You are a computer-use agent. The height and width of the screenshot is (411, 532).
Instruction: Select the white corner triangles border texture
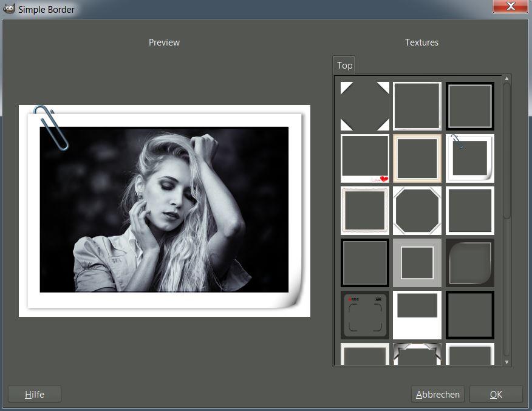tap(364, 106)
